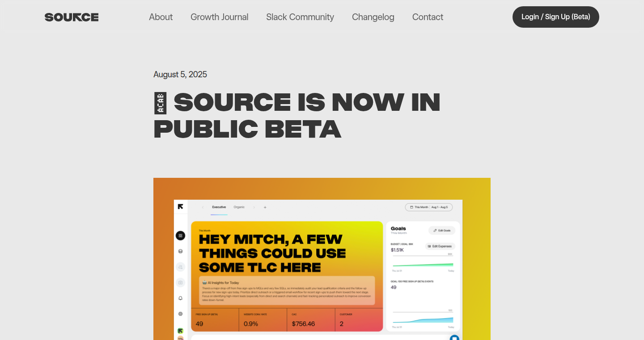Viewport: 644px width, 340px height.
Task: Click the Website Conv. Rate value 0.9%
Action: point(251,323)
